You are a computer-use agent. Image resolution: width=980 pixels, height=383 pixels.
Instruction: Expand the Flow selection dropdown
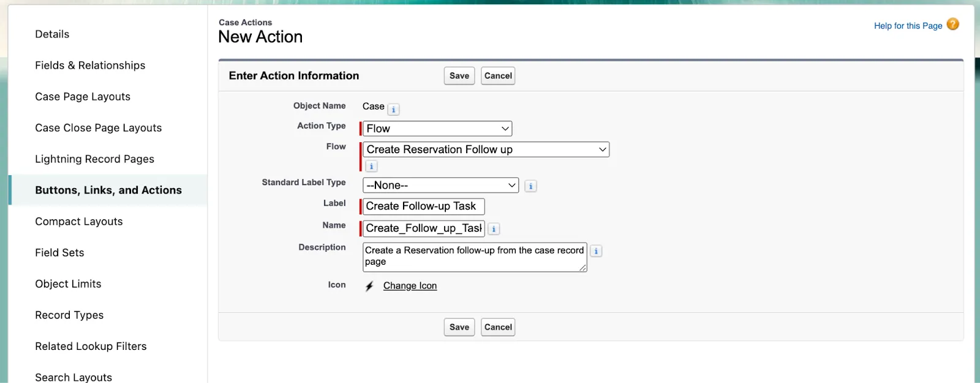click(486, 150)
